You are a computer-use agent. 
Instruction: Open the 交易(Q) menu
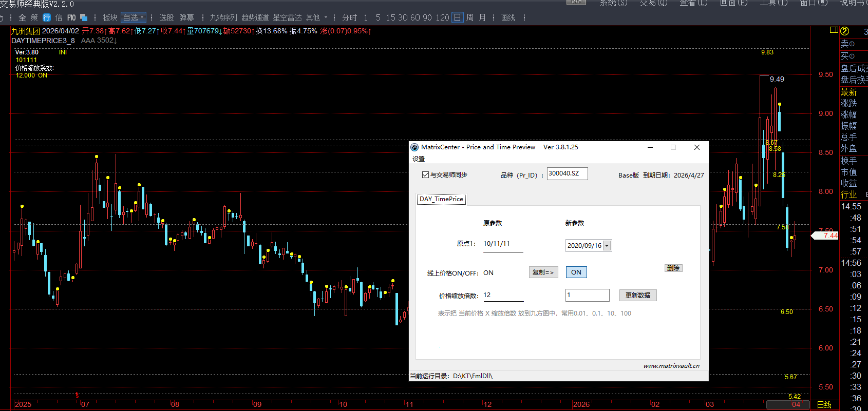point(653,3)
